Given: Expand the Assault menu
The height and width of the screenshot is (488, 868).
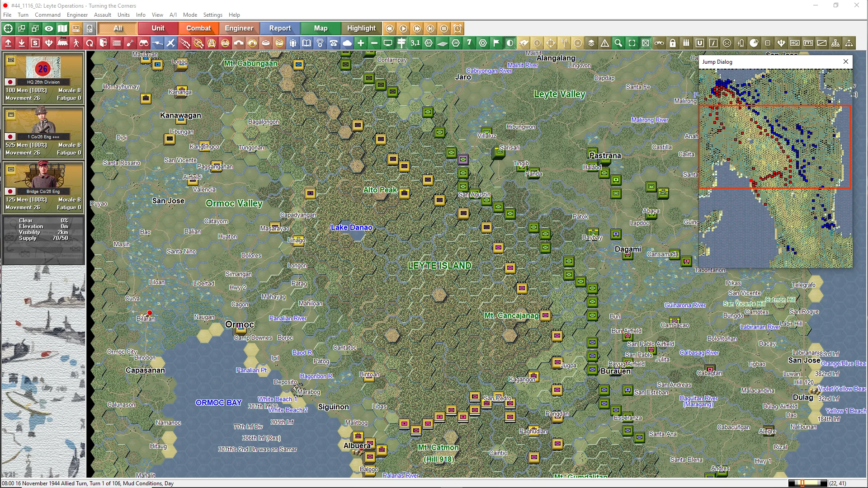Looking at the screenshot, I should [x=103, y=15].
